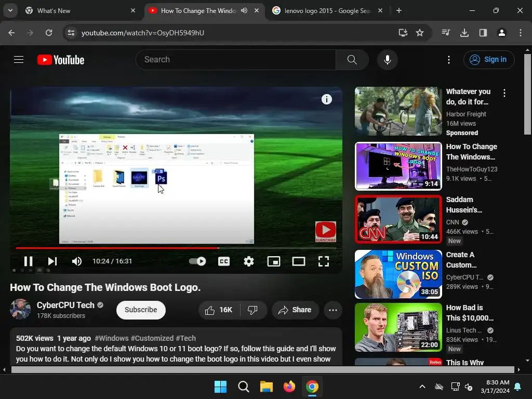This screenshot has height=399, width=532.
Task: Open CyberCPU Tech channel avatar
Action: click(x=20, y=309)
